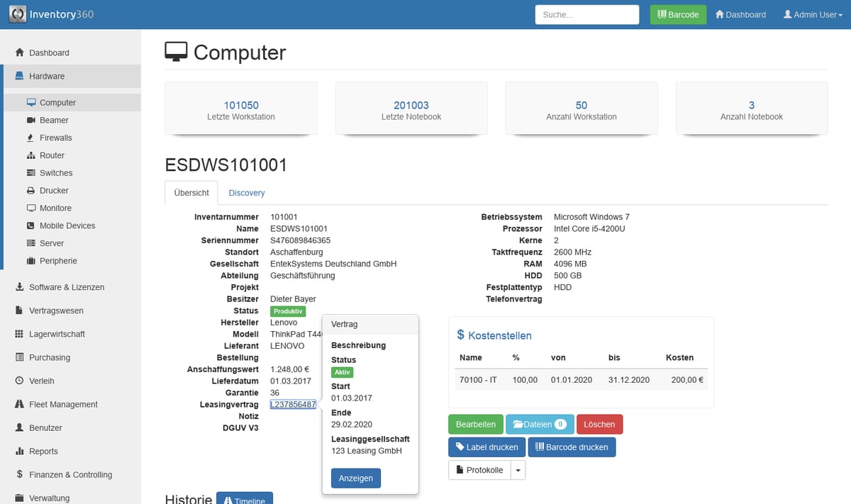Go to Router in Hardware list
Screen dimensions: 851x504
[52, 155]
